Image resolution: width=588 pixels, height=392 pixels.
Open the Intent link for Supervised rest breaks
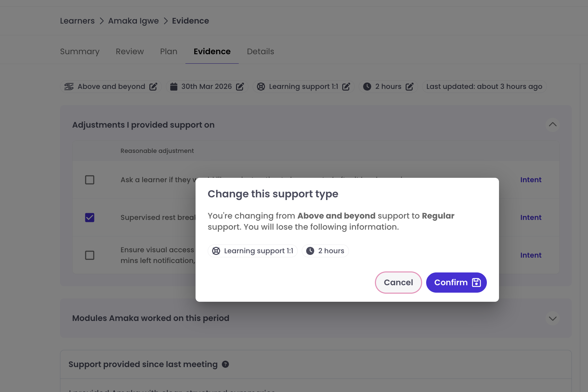(531, 218)
